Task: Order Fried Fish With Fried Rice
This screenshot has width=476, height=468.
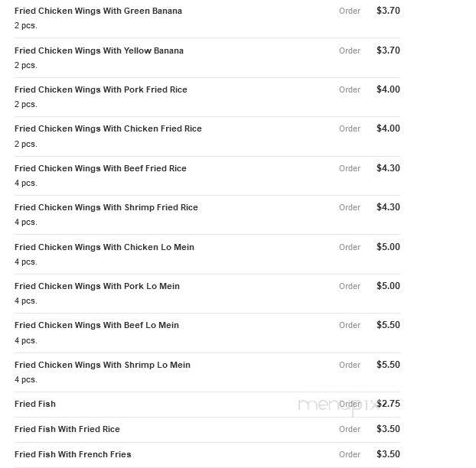Action: click(350, 429)
